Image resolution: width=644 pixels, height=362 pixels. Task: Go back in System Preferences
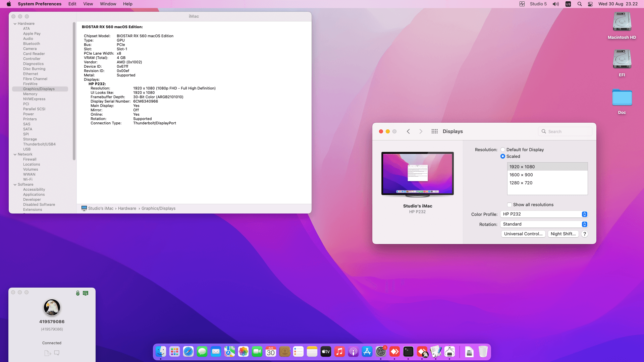408,131
